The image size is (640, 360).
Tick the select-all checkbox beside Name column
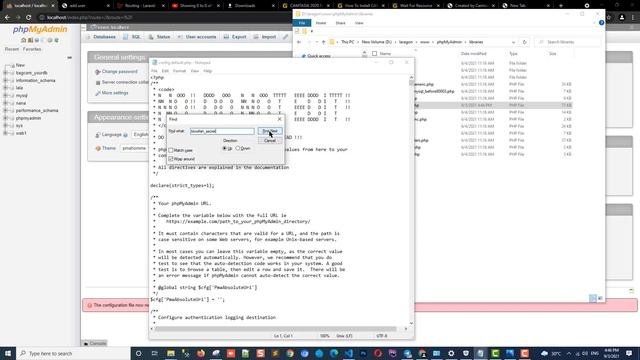[x=374, y=53]
